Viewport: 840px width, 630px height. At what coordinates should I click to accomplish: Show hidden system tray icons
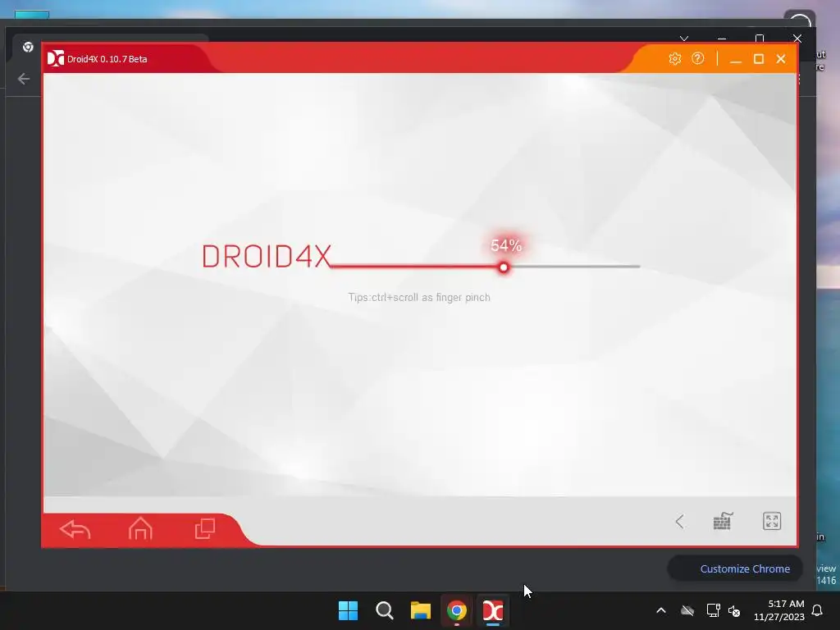coord(661,610)
